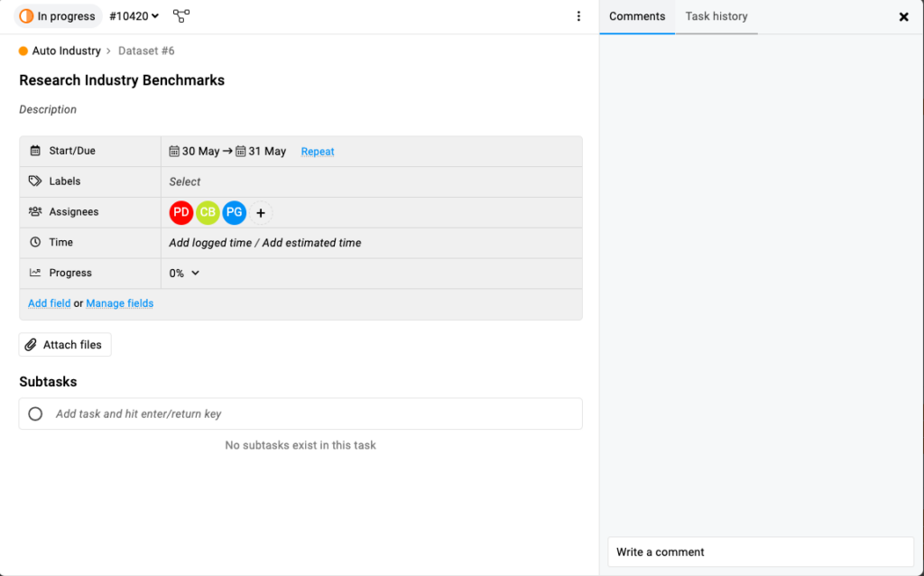Click the Add logged time text
Image resolution: width=924 pixels, height=576 pixels.
pos(210,243)
